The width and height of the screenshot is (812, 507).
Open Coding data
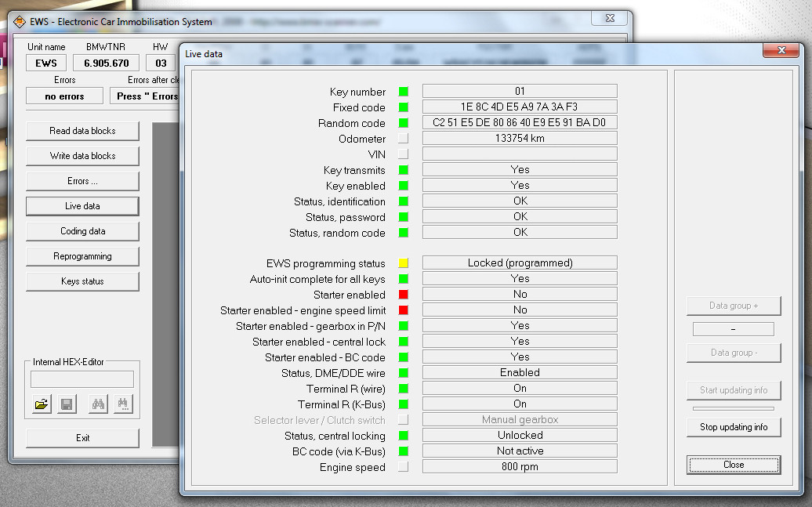[x=82, y=231]
